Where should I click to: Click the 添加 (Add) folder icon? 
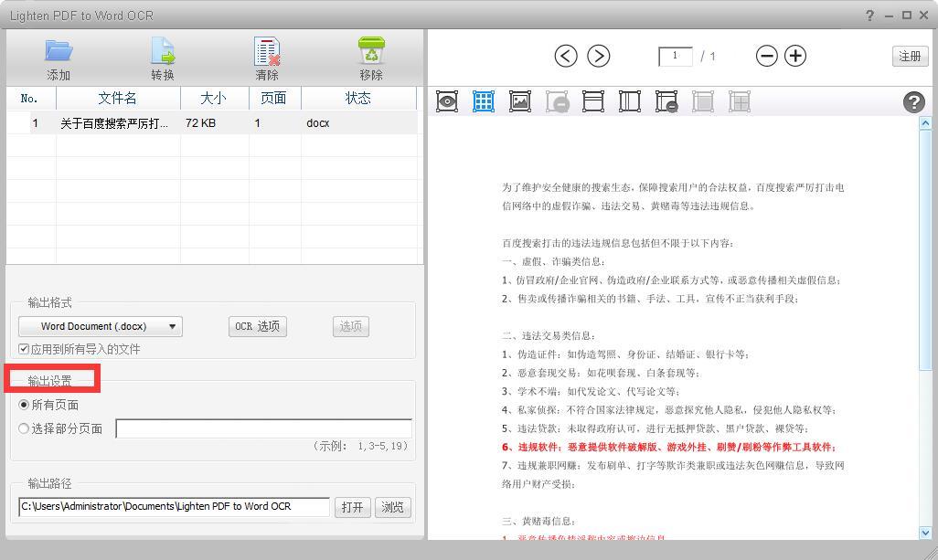[59, 51]
